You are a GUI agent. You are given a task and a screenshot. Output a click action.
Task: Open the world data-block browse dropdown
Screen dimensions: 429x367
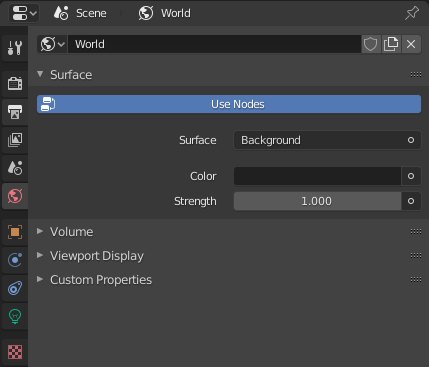click(x=52, y=44)
